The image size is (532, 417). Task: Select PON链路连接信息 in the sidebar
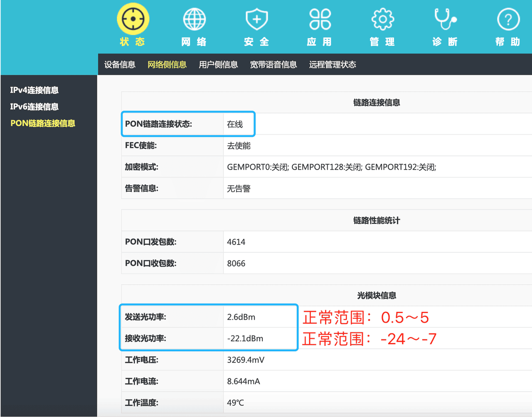[x=42, y=123]
